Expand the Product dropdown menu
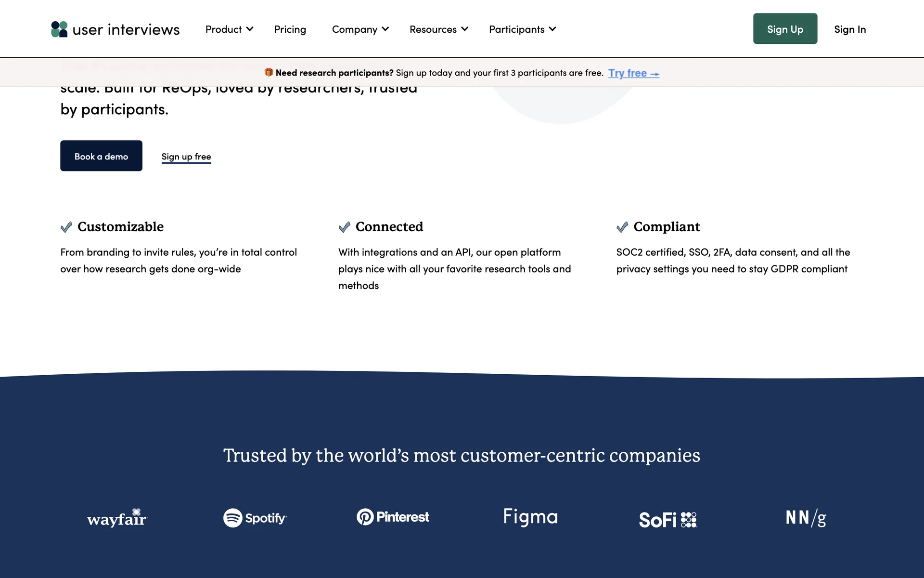The width and height of the screenshot is (924, 578). pos(229,29)
